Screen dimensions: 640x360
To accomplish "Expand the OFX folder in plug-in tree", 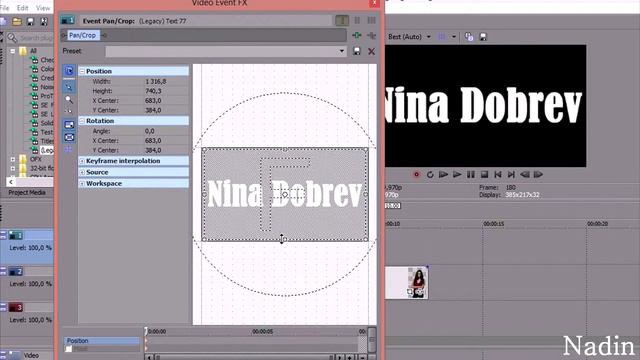I will (13, 159).
